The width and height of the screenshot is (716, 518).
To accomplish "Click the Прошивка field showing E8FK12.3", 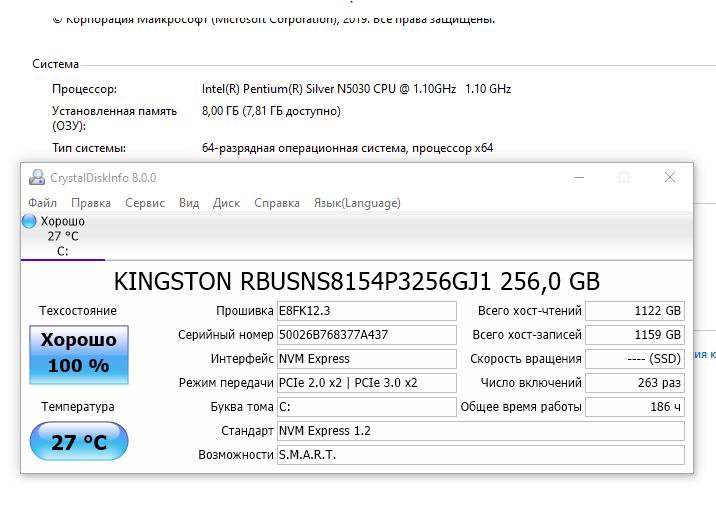I will 365,311.
